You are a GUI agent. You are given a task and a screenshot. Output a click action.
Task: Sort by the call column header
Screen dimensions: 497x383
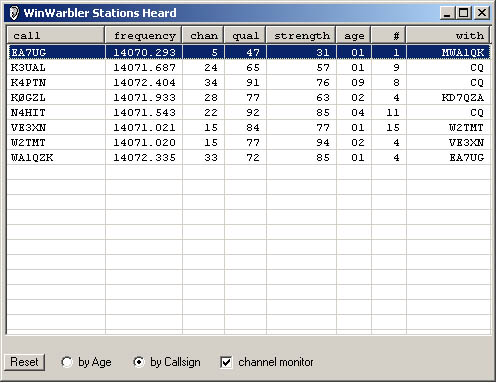pyautogui.click(x=56, y=35)
